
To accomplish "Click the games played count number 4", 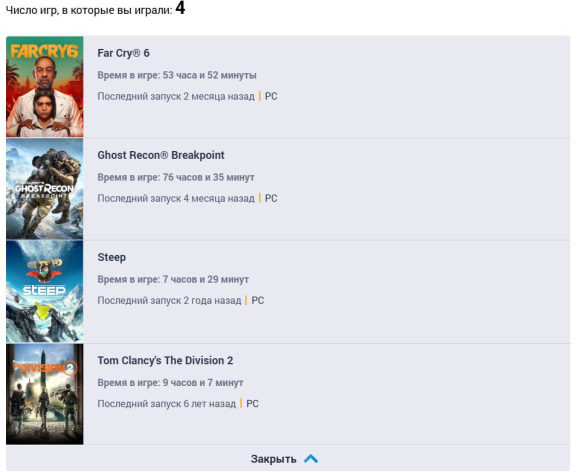I will (180, 8).
